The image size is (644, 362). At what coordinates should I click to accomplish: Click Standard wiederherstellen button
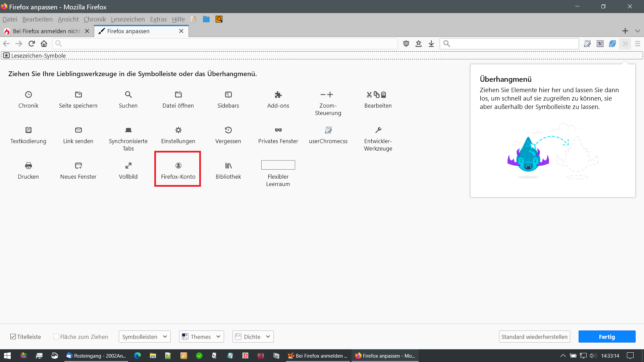[534, 337]
